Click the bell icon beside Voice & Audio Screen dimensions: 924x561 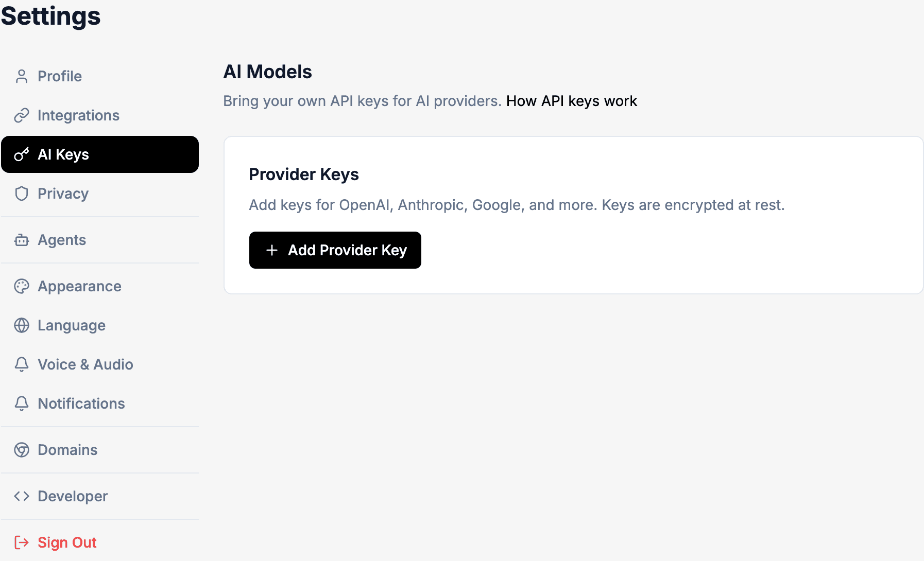point(22,364)
